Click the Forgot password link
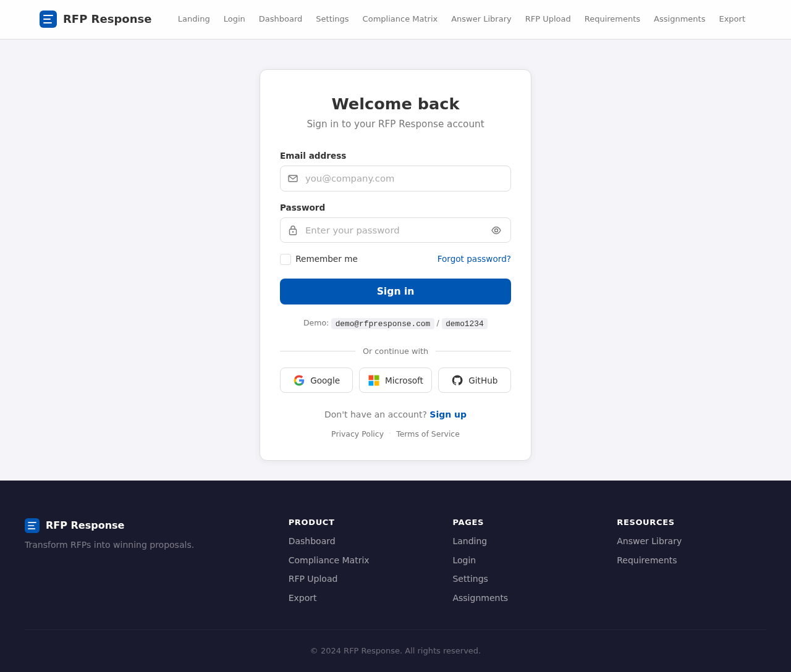 click(474, 259)
